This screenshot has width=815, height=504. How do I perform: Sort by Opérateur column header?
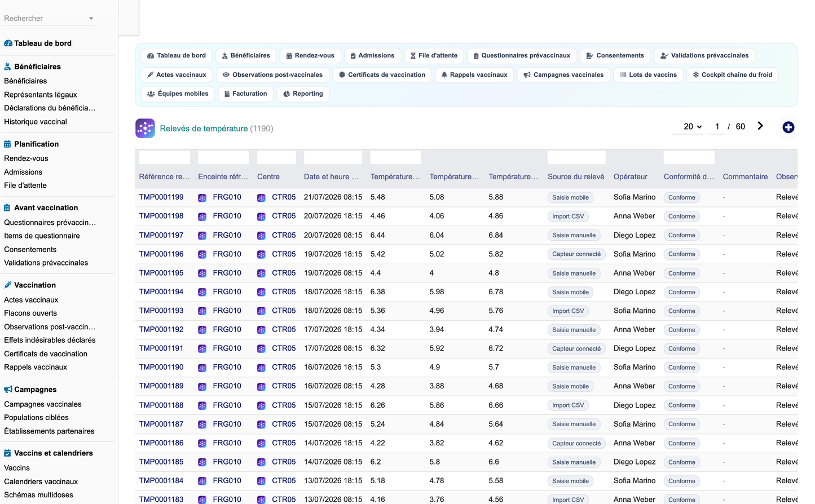click(631, 177)
